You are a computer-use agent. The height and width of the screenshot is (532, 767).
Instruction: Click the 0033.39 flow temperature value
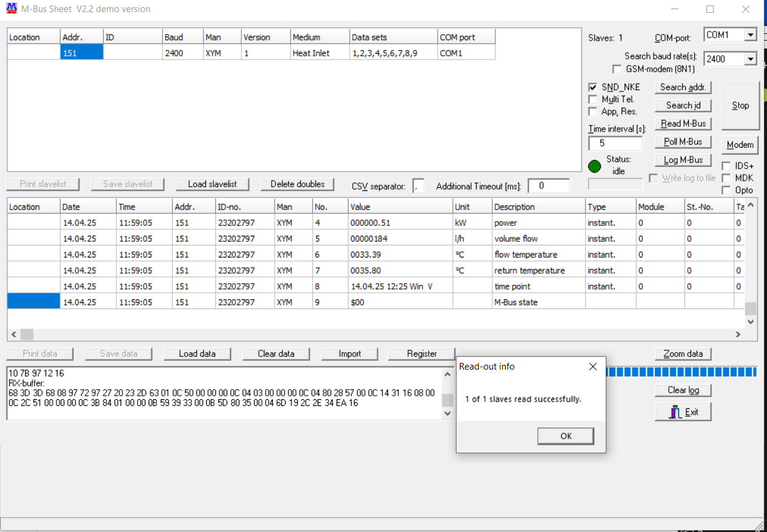[400, 254]
